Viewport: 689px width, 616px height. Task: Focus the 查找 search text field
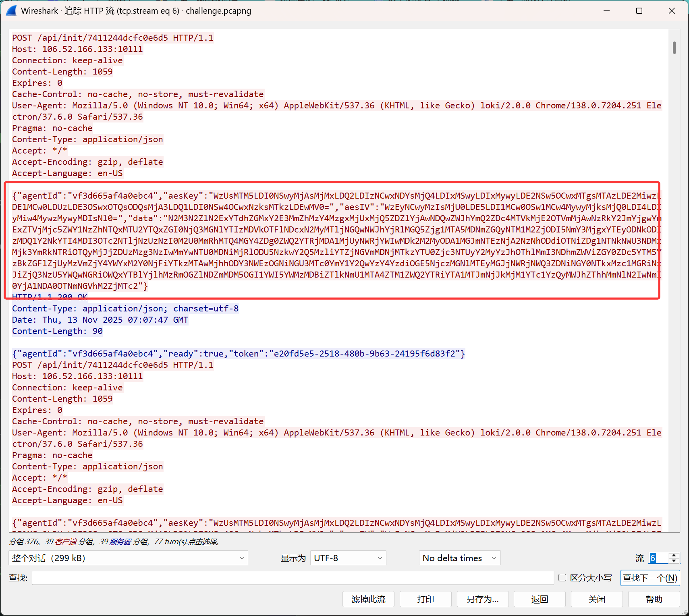click(293, 578)
